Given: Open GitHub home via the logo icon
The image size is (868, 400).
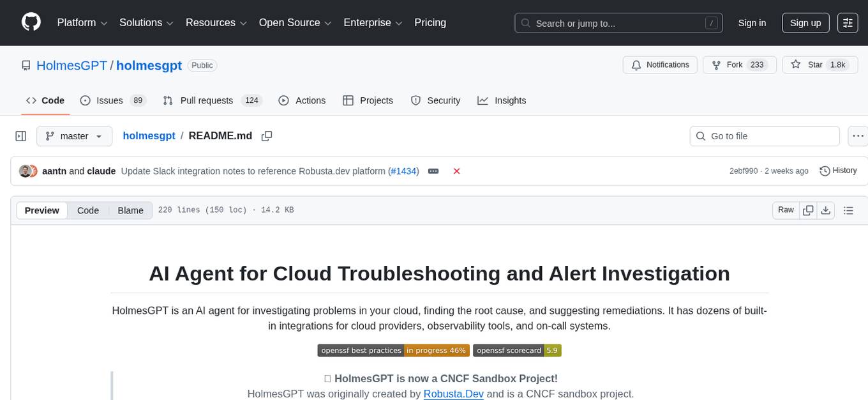Looking at the screenshot, I should pos(31,22).
